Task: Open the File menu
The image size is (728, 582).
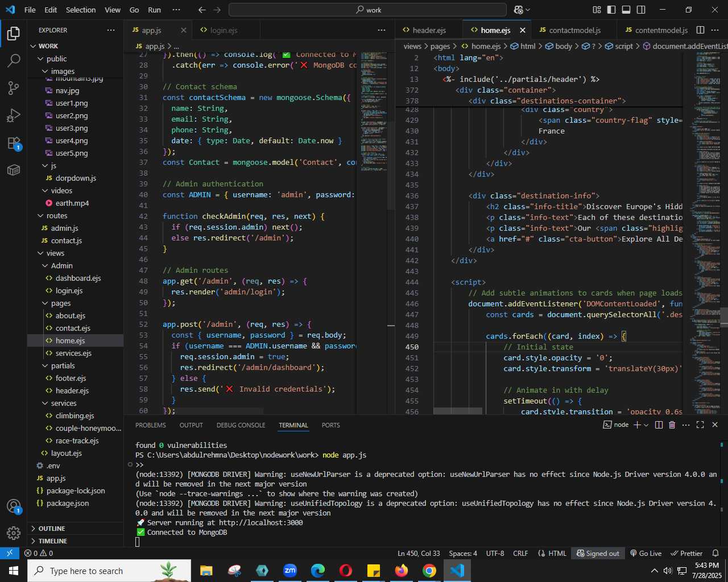Action: (30, 10)
